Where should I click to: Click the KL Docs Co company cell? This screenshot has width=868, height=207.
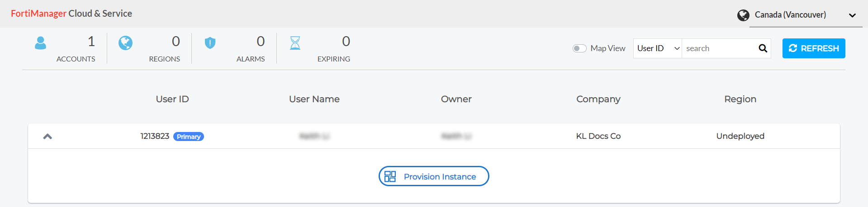click(x=598, y=136)
